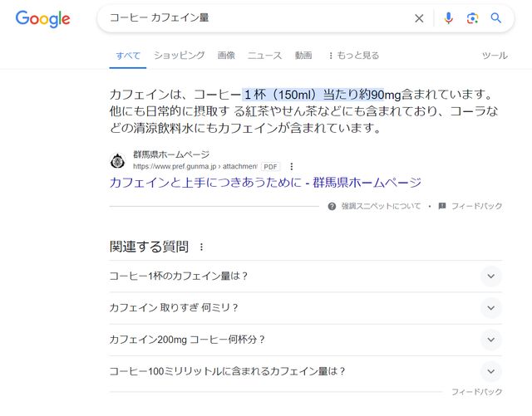
Task: Expand question カフェイン200mg コーヒー何杯分？
Action: pos(490,340)
